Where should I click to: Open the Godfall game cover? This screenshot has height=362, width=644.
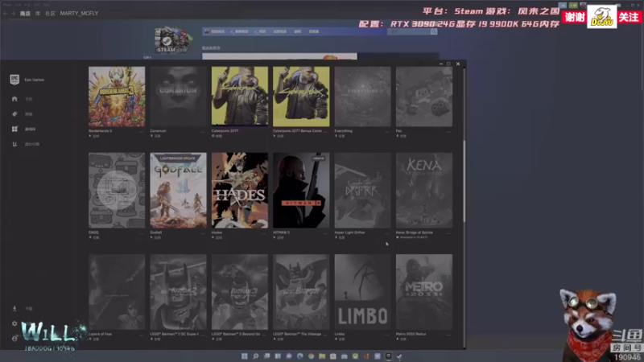point(178,191)
